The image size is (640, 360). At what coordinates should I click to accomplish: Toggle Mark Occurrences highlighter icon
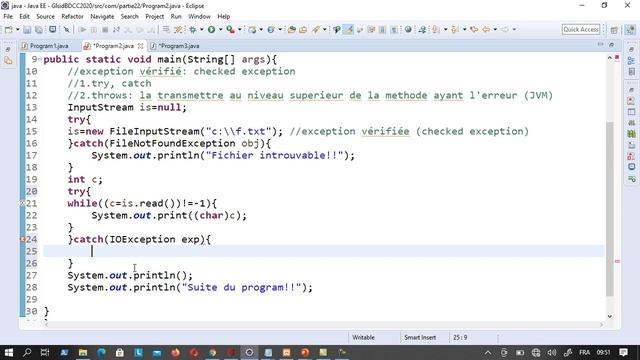348,29
